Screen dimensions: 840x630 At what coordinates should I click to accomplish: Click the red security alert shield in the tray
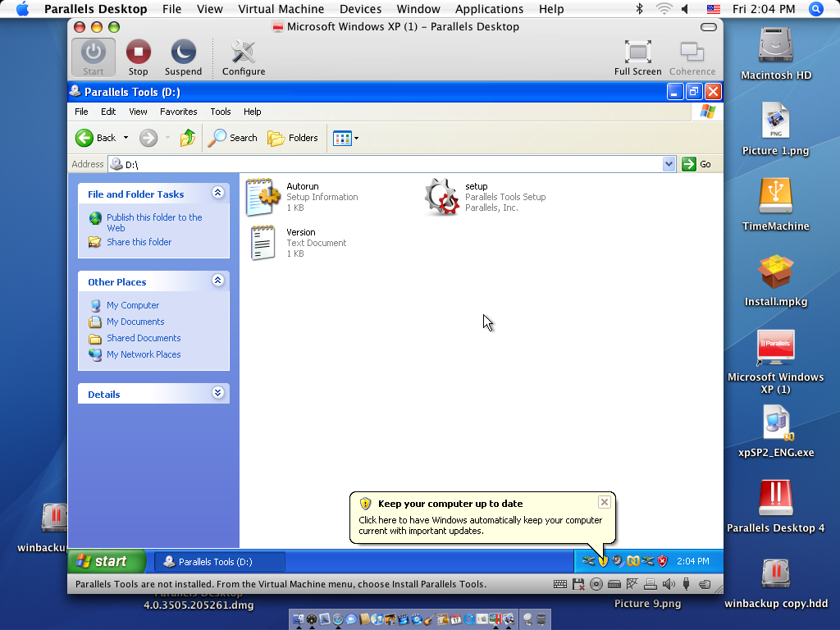(663, 561)
